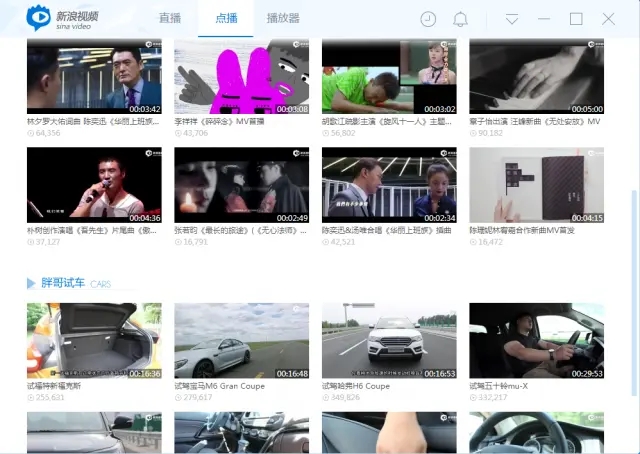Expand the dropdown menu arrow in title bar

tap(511, 19)
